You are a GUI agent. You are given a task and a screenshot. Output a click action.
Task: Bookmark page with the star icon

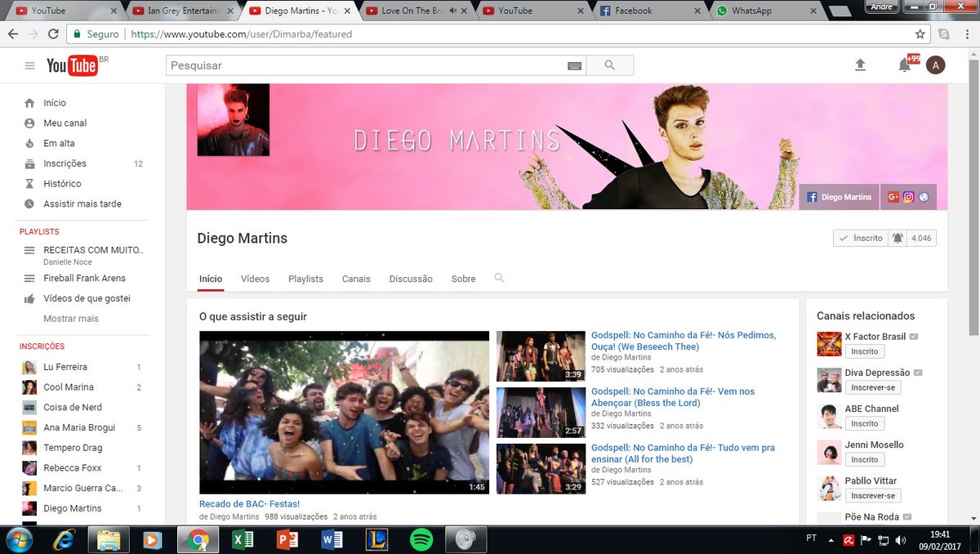coord(920,34)
